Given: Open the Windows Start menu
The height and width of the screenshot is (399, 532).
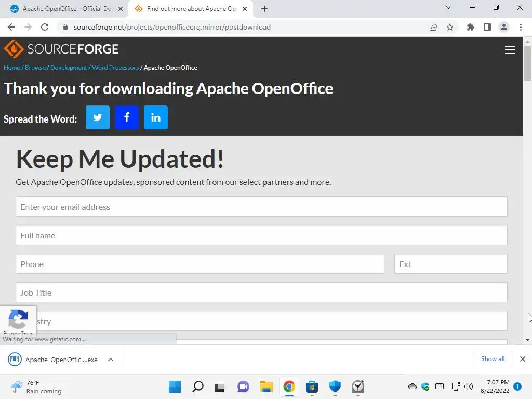Looking at the screenshot, I should (x=175, y=387).
